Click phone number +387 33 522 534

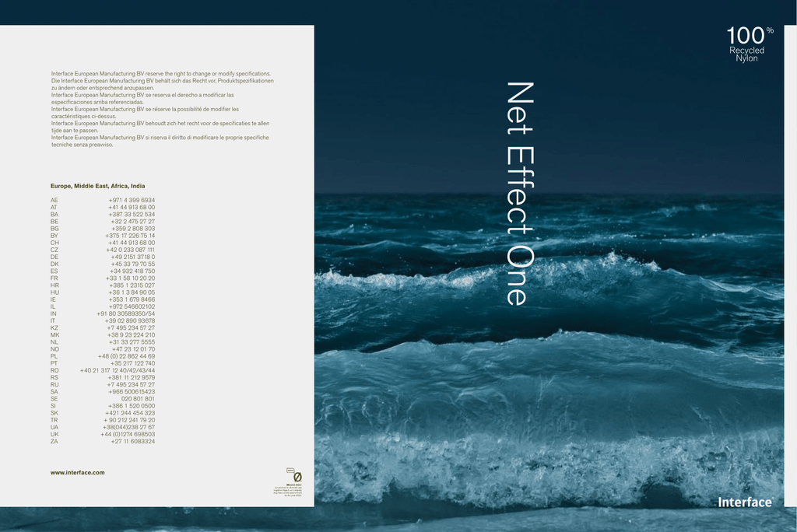tap(131, 215)
